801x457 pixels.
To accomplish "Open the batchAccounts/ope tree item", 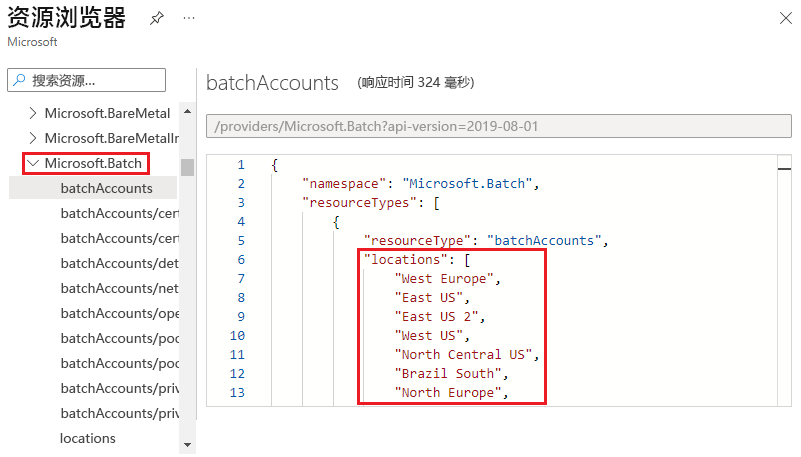I will (119, 313).
